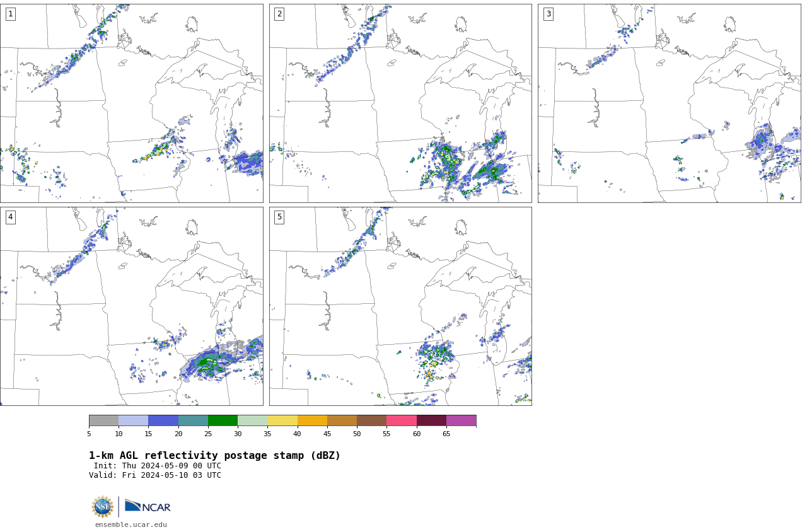Click the teal 20-25 dBZ swatch

(193, 420)
